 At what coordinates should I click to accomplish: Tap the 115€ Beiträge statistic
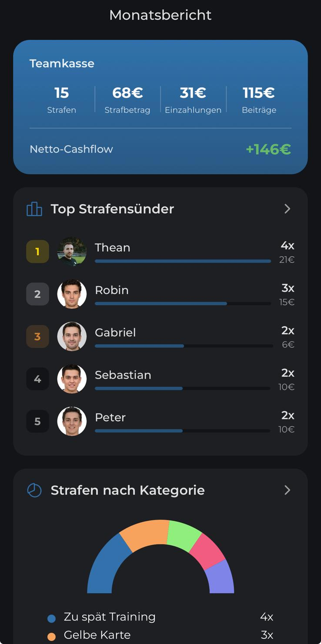tap(259, 100)
